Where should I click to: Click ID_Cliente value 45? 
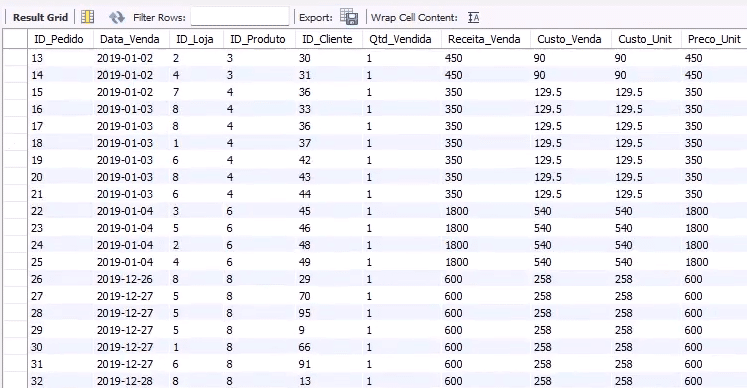click(304, 211)
